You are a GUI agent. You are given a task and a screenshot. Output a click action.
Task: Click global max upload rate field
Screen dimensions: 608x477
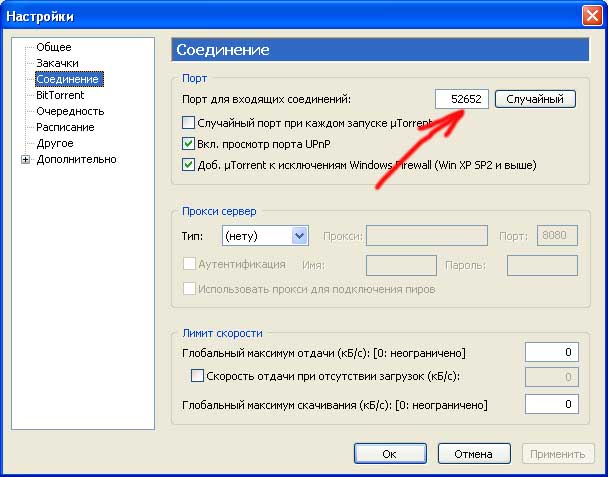click(551, 352)
